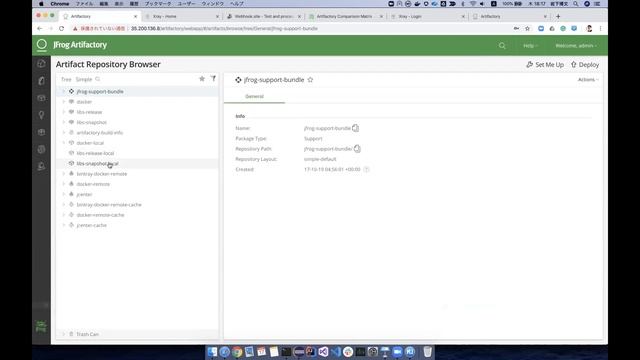Click the not-secure warning in address bar
This screenshot has height=360, width=640.
(99, 29)
